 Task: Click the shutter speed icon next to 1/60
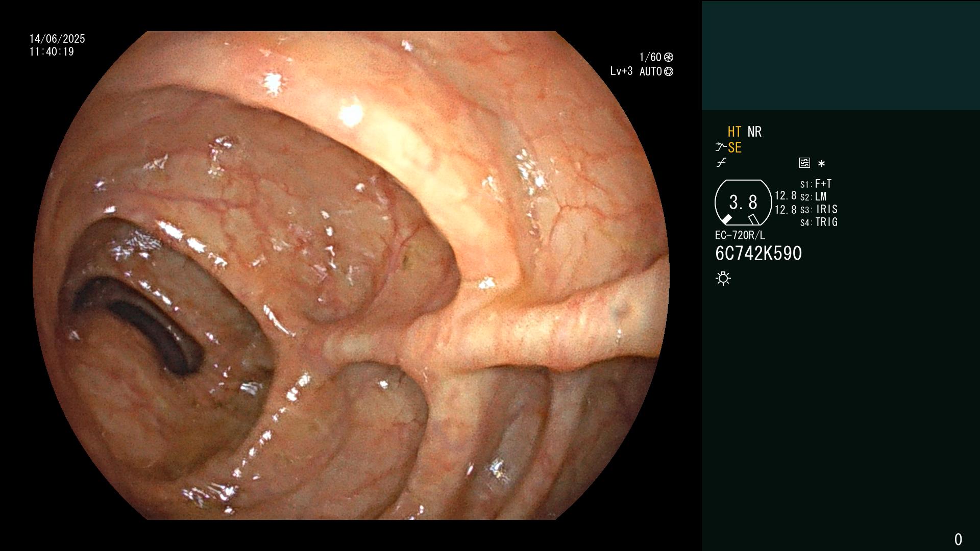click(x=669, y=57)
